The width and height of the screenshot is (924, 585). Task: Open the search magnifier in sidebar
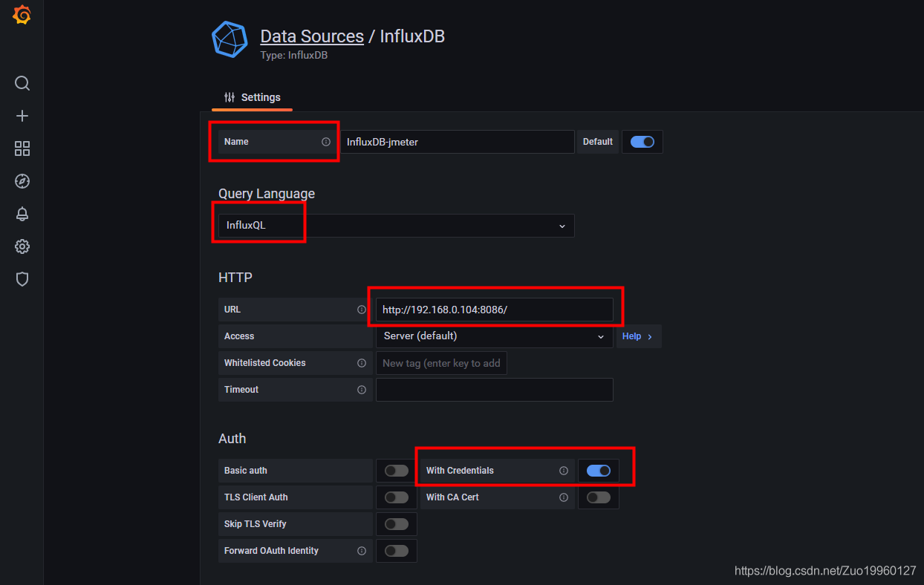(22, 83)
